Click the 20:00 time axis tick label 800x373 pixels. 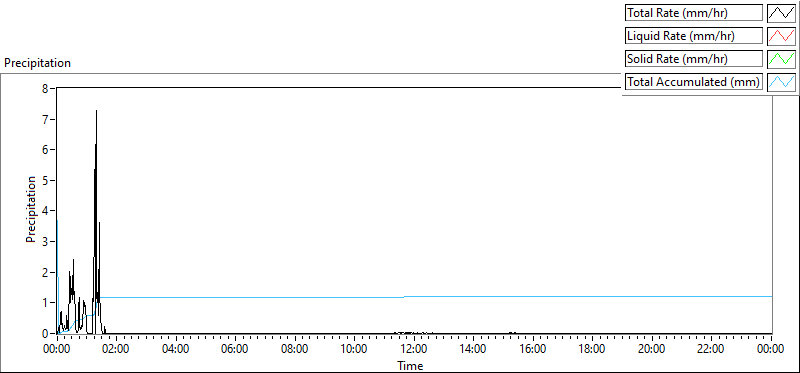(x=652, y=350)
